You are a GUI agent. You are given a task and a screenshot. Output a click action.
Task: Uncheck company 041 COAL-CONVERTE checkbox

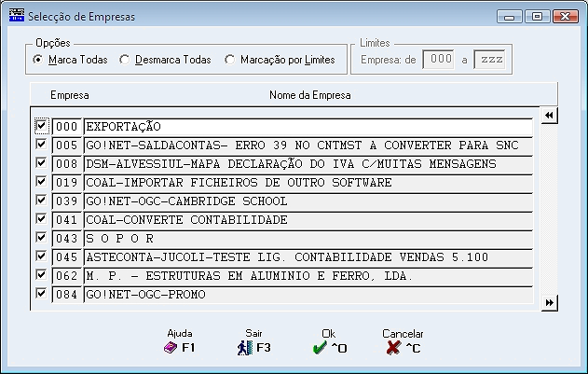point(41,219)
